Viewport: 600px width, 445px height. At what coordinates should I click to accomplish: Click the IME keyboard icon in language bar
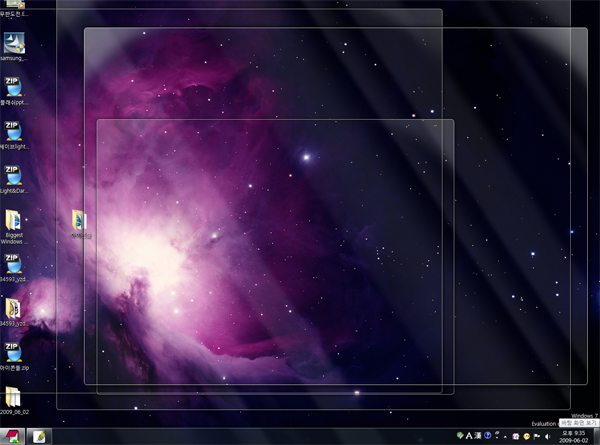(459, 437)
